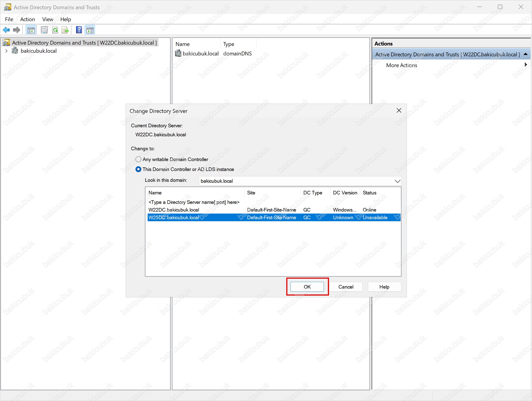
Task: Click the Help button in the dialog
Action: coord(384,287)
